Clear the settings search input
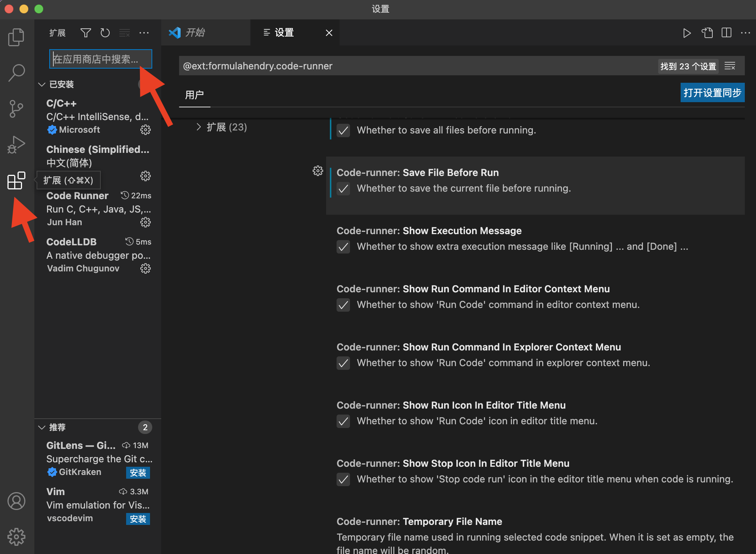Image resolution: width=756 pixels, height=554 pixels. [x=730, y=66]
